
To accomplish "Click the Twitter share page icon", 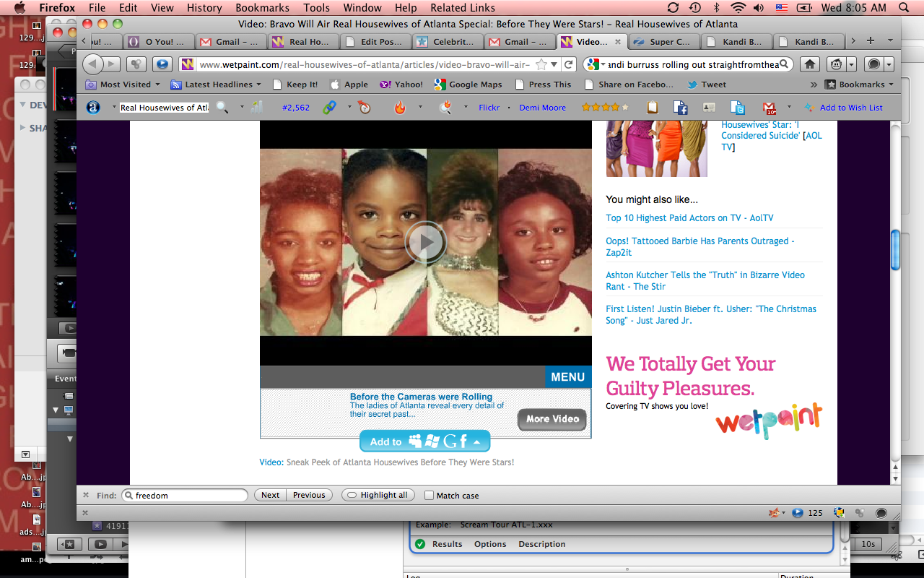I will pos(737,108).
